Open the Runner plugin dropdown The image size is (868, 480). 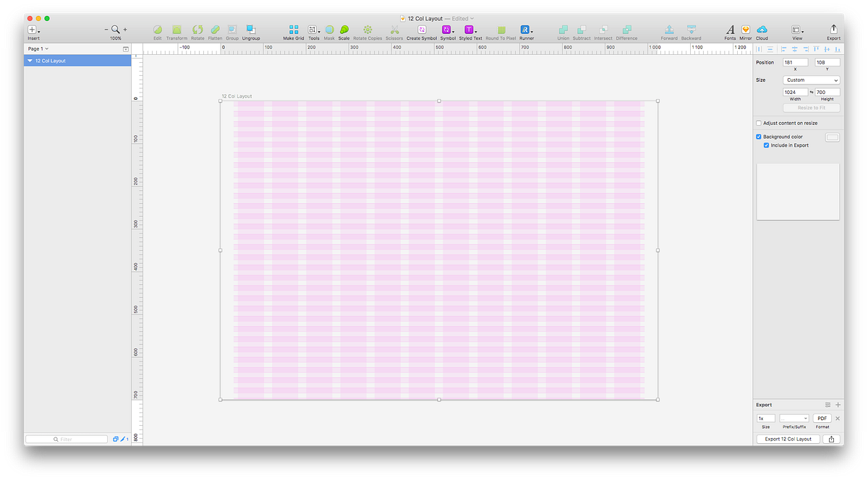(527, 30)
